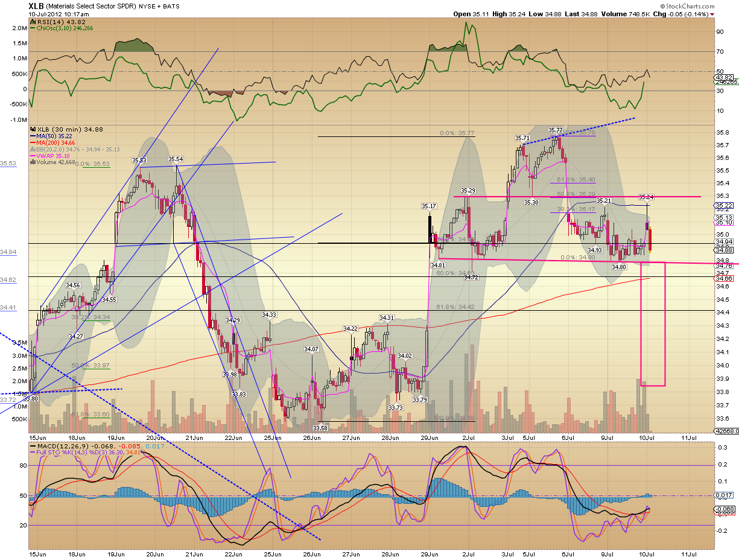Click the "Open 35.11" value in header
This screenshot has height=560, width=739.
coord(470,14)
